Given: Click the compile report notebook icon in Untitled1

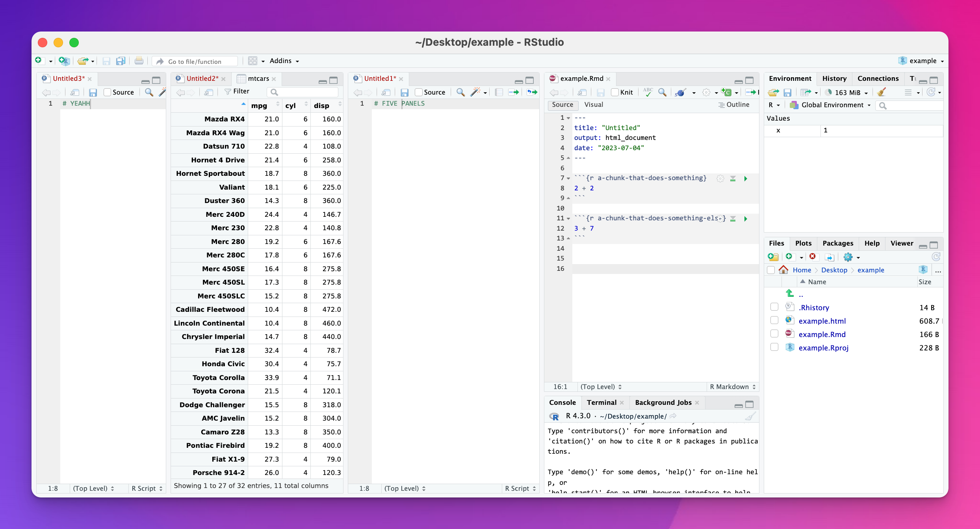Looking at the screenshot, I should point(499,93).
